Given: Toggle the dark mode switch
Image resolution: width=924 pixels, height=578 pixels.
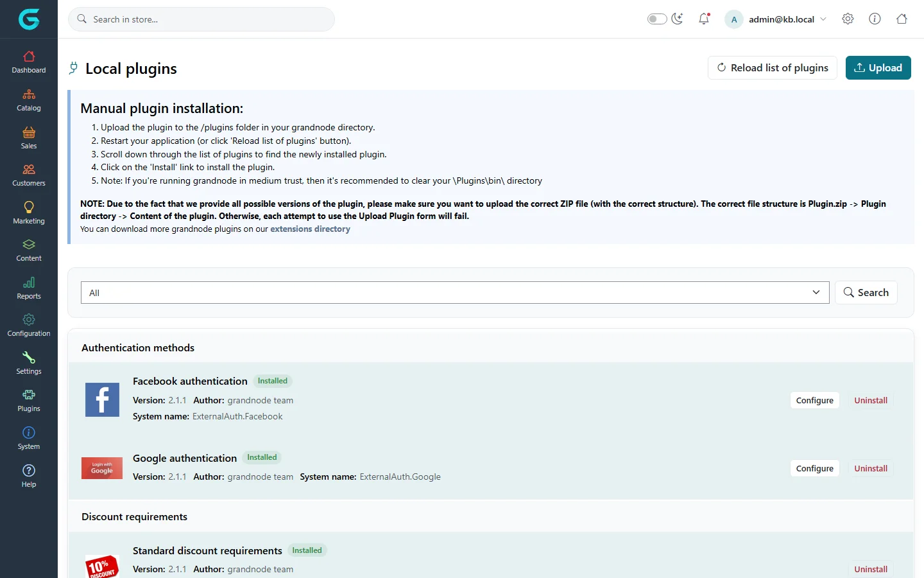Looking at the screenshot, I should point(657,19).
